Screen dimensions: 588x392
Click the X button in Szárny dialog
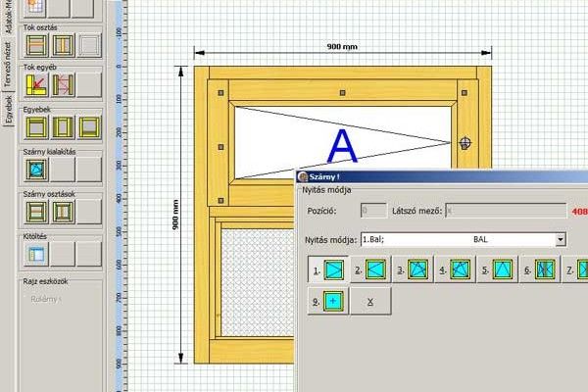pos(369,303)
